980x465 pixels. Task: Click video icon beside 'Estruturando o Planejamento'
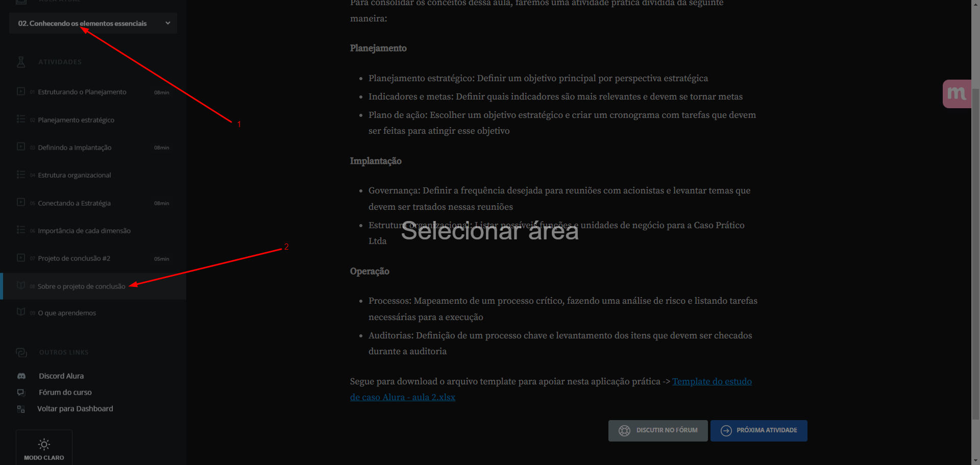[x=21, y=91]
